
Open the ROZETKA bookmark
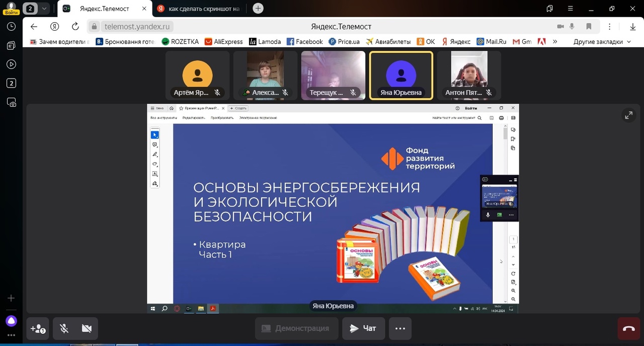(x=180, y=42)
